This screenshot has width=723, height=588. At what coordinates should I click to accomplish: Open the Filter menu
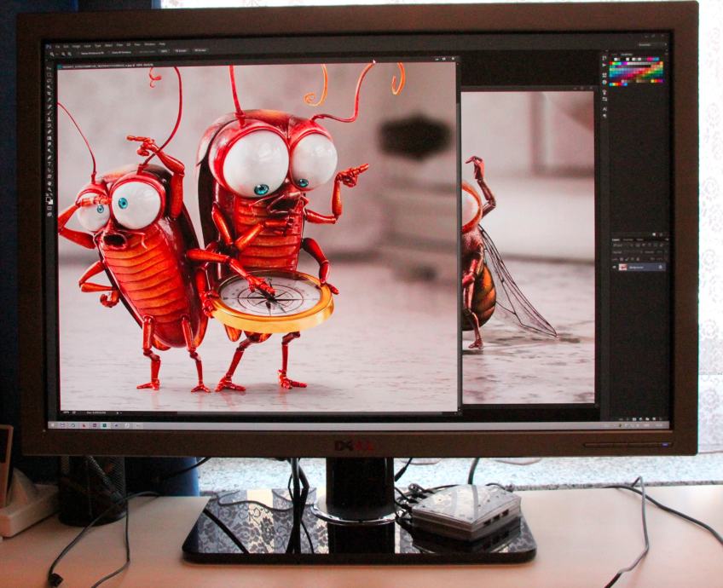[x=119, y=45]
